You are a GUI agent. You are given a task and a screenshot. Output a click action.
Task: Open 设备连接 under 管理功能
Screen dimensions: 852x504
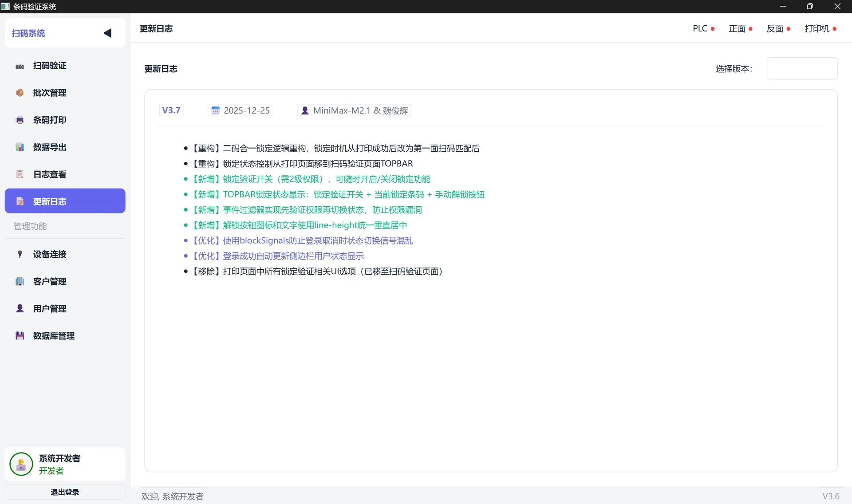[x=65, y=254]
